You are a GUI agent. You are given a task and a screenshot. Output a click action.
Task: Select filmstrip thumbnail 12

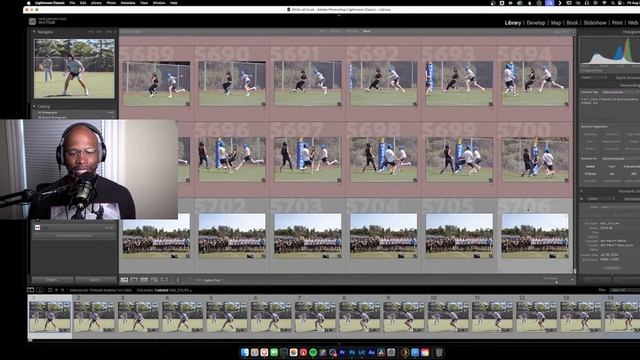pos(536,317)
